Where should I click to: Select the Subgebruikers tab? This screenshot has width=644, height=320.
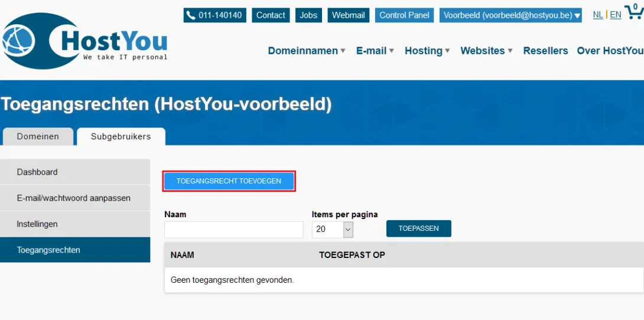(121, 136)
